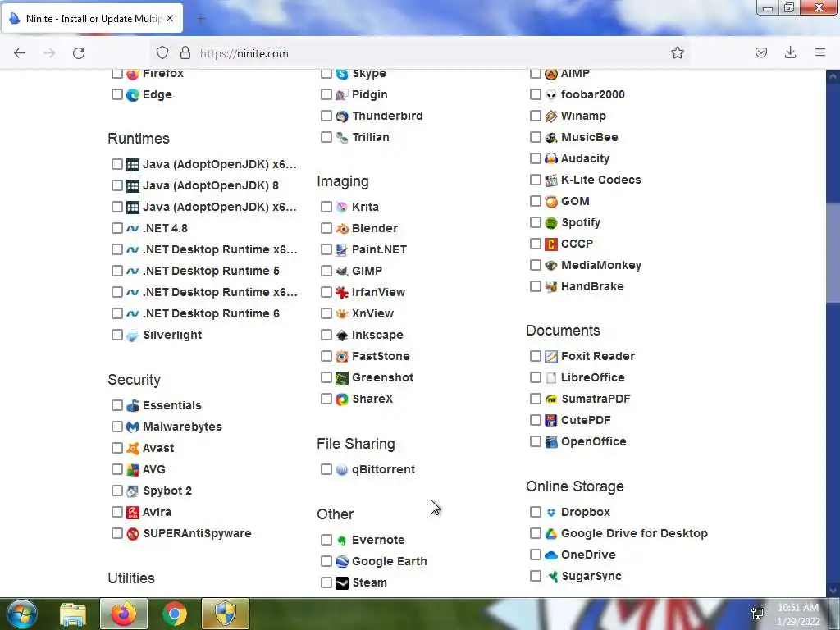Click the shield icon in taskbar
840x630 pixels.
tap(226, 614)
